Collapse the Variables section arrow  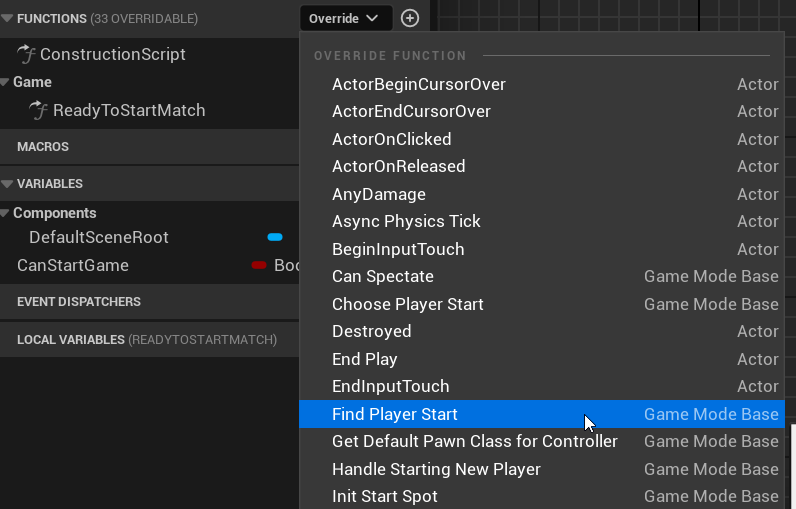(x=8, y=184)
